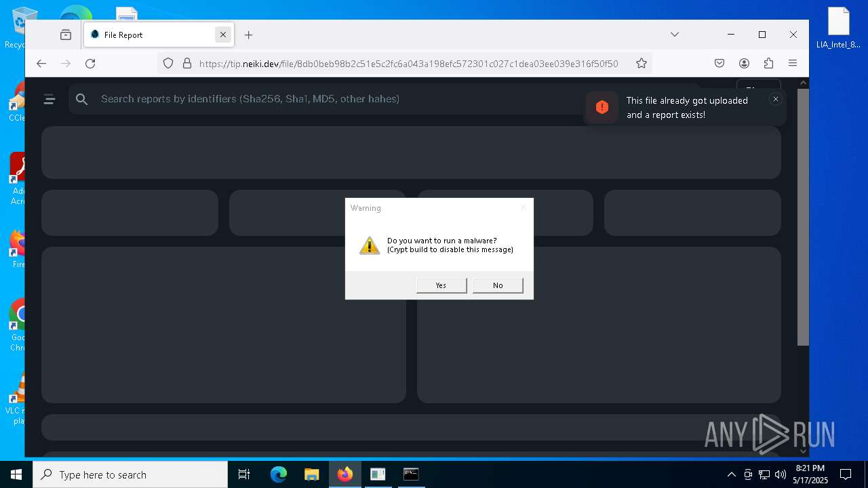Open the Firefox account icon
This screenshot has width=868, height=488.
(x=744, y=64)
